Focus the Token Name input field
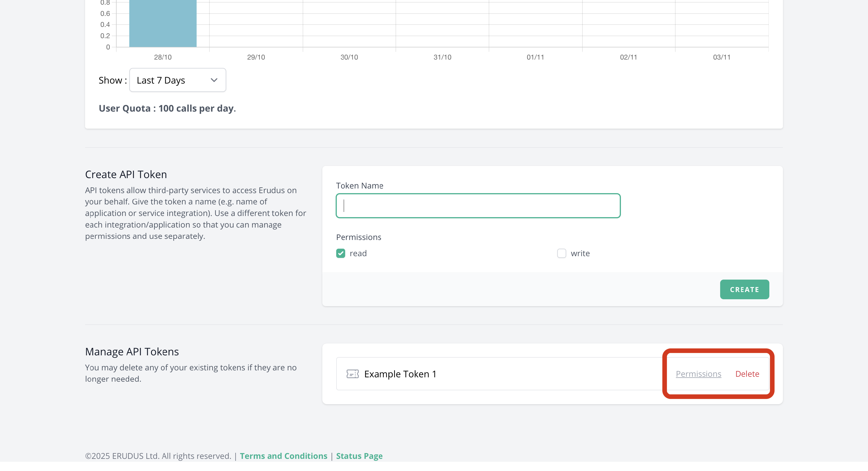The width and height of the screenshot is (868, 471). point(478,206)
